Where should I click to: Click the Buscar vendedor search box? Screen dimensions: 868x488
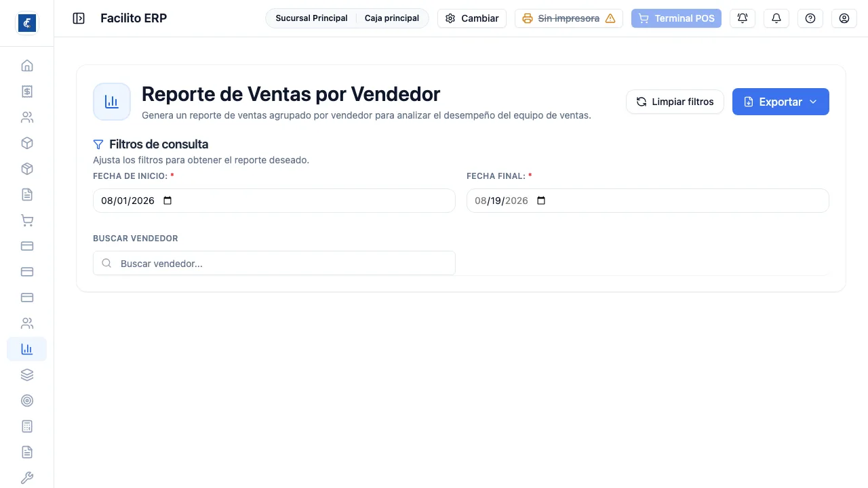point(274,264)
